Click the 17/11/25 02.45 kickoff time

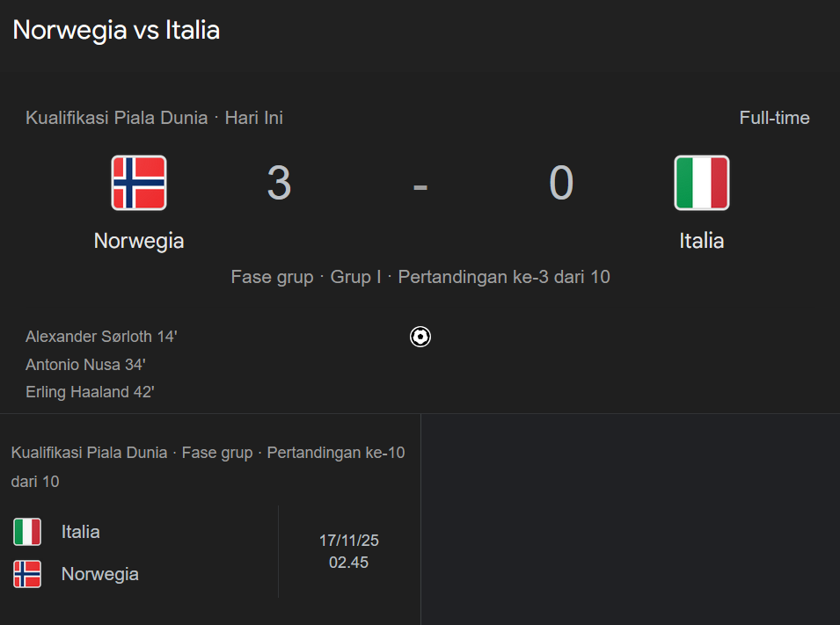coord(348,551)
